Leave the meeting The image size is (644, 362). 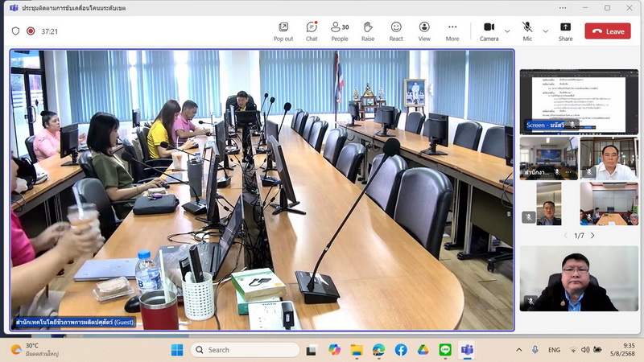pyautogui.click(x=608, y=31)
